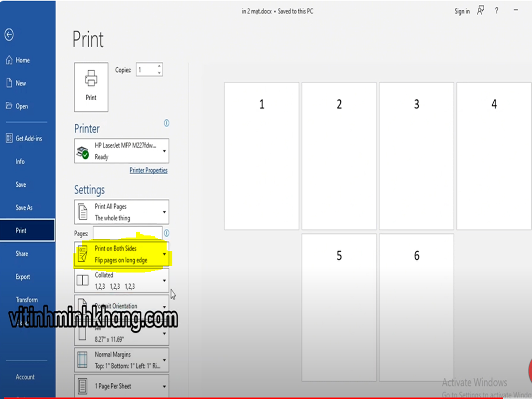Select the Print tab in sidebar
Image resolution: width=532 pixels, height=399 pixels.
pyautogui.click(x=28, y=230)
